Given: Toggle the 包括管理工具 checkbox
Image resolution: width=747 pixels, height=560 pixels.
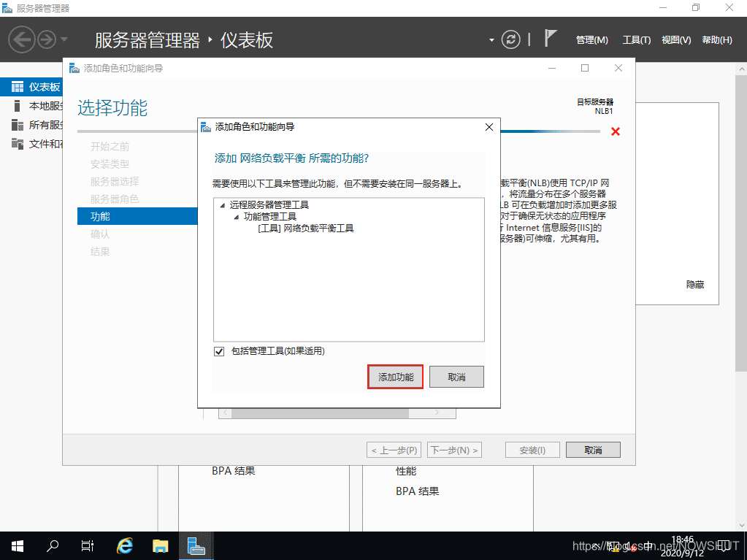Looking at the screenshot, I should pyautogui.click(x=219, y=351).
